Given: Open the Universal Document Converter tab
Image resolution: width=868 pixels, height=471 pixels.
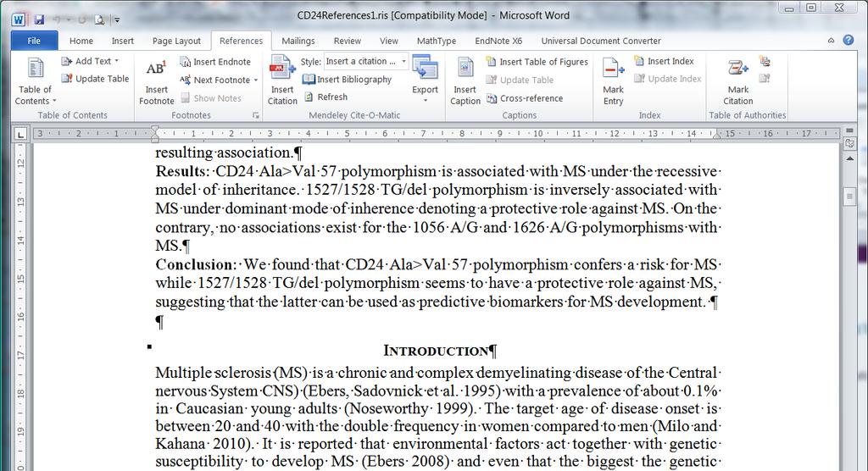Looking at the screenshot, I should [x=601, y=41].
